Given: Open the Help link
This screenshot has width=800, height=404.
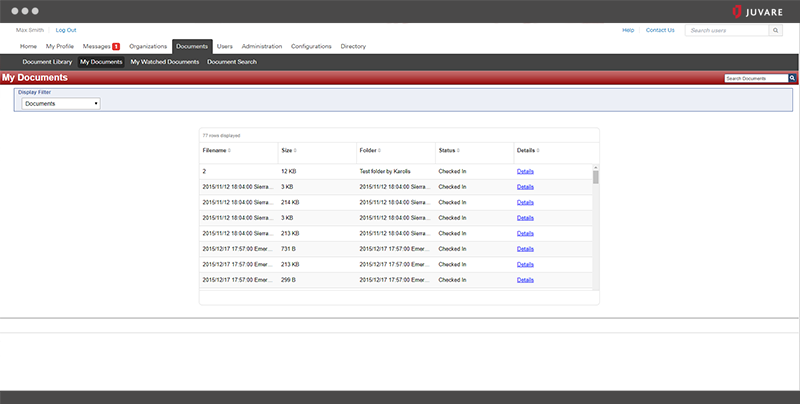Looking at the screenshot, I should point(628,30).
